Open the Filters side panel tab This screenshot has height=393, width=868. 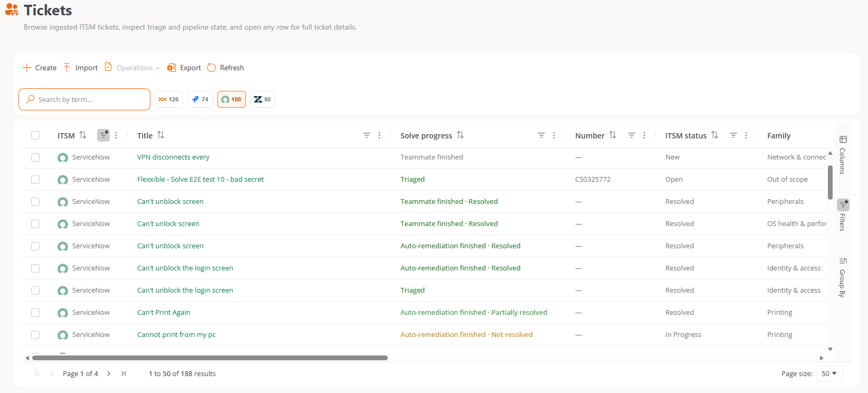[x=843, y=216]
